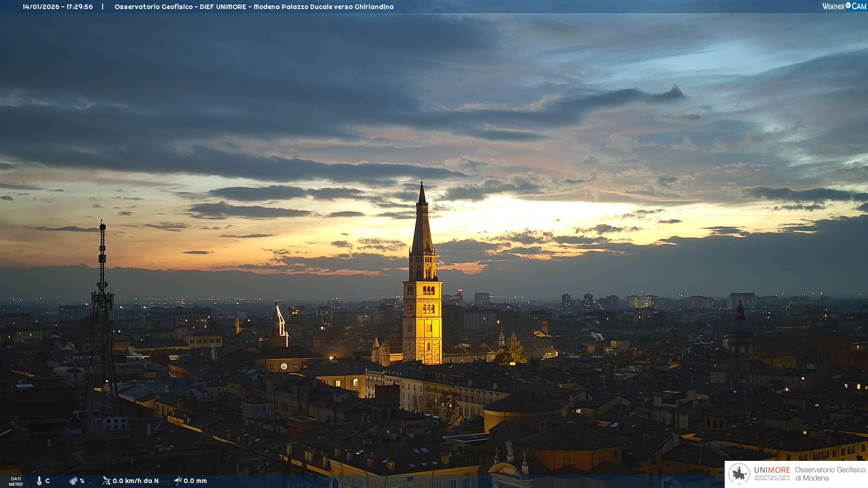Click the 14/01/2026 date stamp
Viewport: 868px width, 488px height.
(41, 7)
